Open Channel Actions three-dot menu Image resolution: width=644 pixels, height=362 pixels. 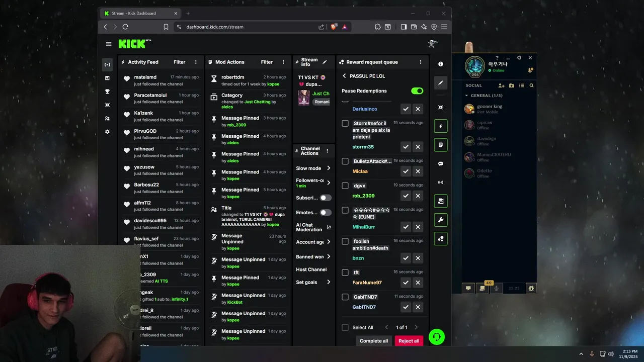tap(327, 151)
